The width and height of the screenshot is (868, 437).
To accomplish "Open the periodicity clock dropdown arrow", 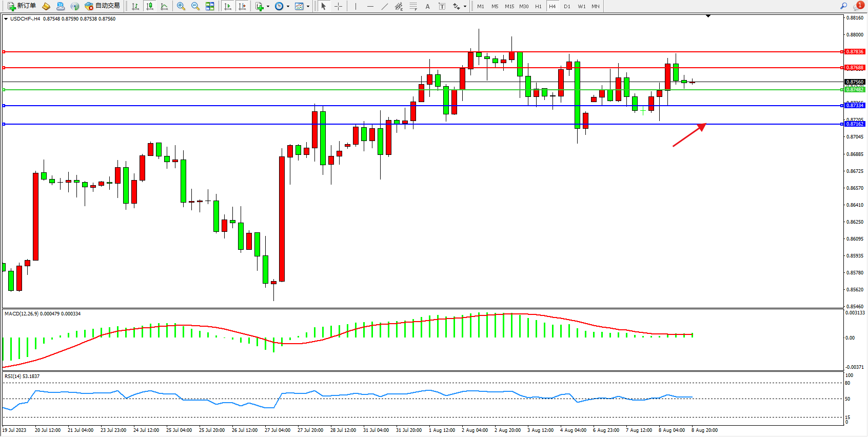I will click(x=288, y=7).
